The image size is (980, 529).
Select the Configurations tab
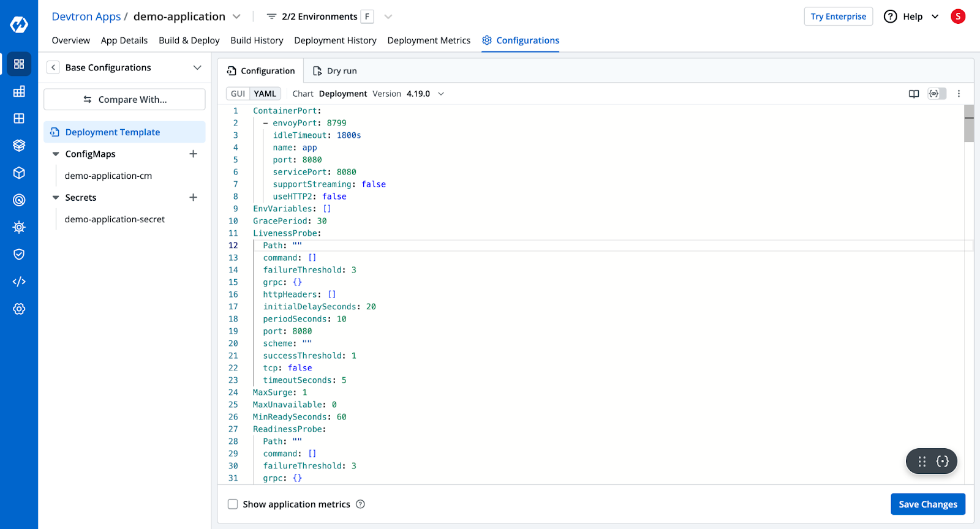521,40
